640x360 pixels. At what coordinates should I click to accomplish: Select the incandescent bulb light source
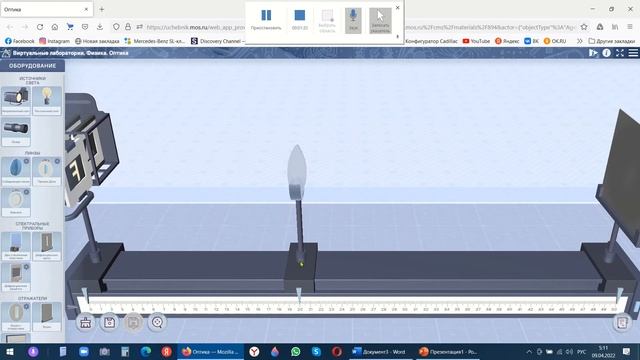47,100
